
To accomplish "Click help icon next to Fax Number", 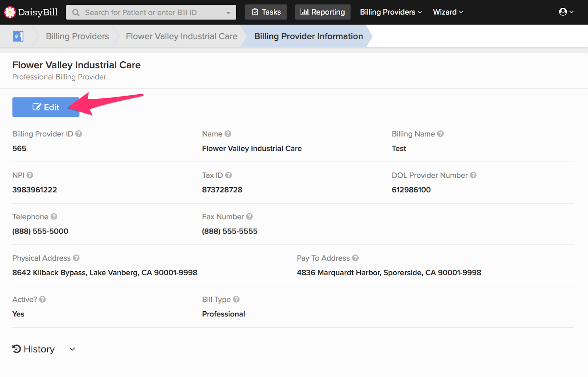I will (250, 217).
